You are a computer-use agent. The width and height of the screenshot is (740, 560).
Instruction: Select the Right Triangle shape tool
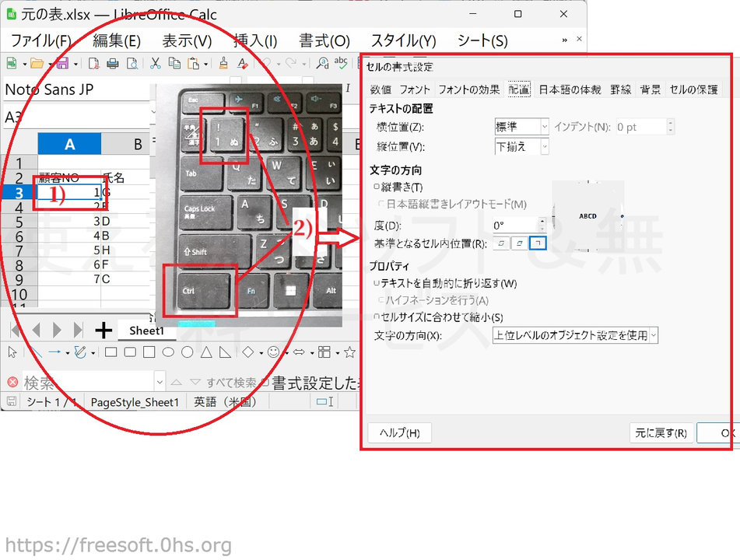(x=225, y=352)
